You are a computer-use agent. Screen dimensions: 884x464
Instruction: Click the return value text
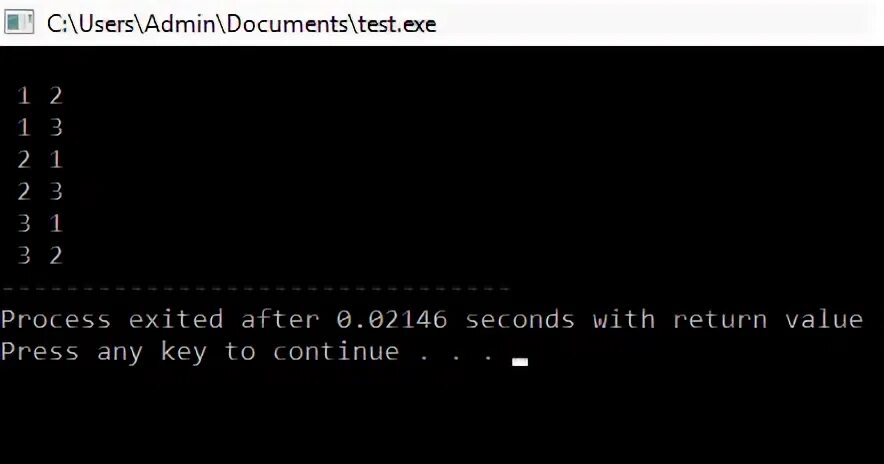pyautogui.click(x=767, y=320)
